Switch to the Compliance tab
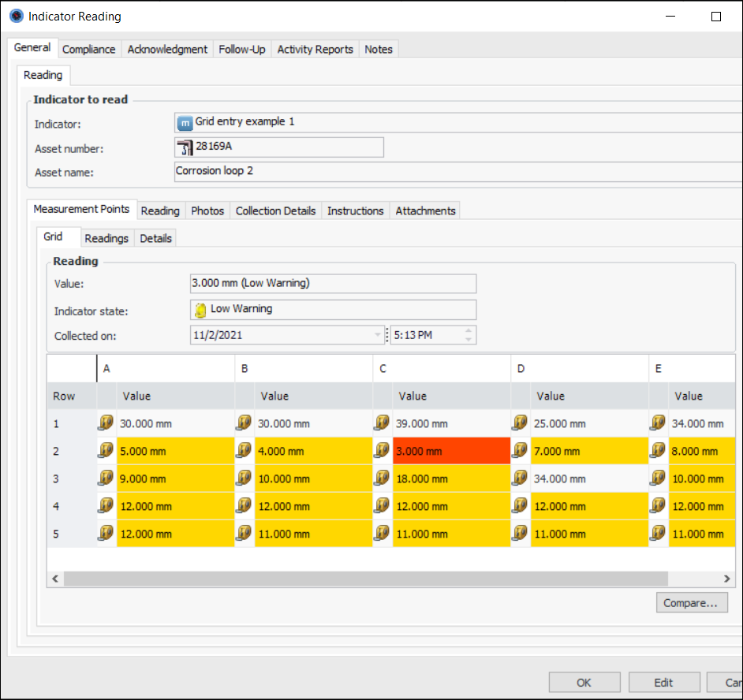The width and height of the screenshot is (743, 700). click(x=89, y=49)
